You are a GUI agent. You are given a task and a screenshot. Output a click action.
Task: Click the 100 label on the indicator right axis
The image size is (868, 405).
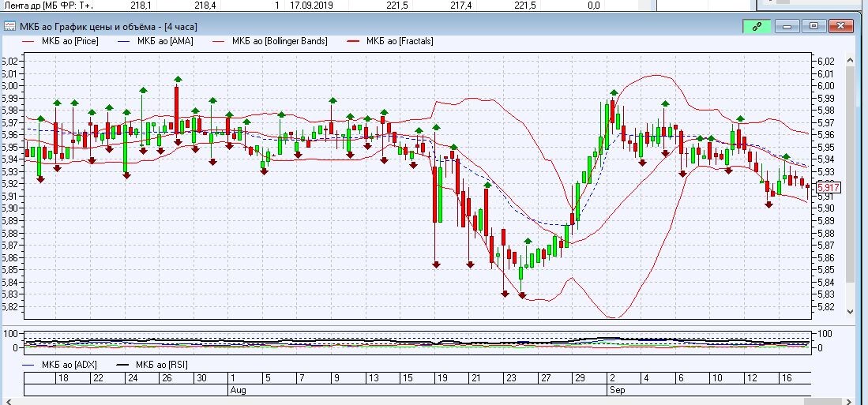coord(824,334)
